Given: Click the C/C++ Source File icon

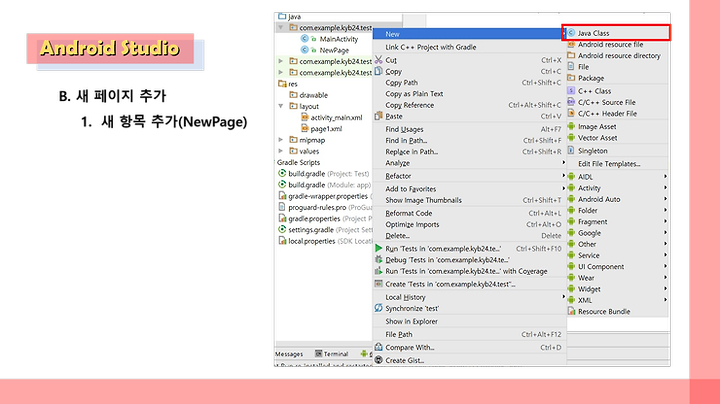Looking at the screenshot, I should click(x=571, y=102).
